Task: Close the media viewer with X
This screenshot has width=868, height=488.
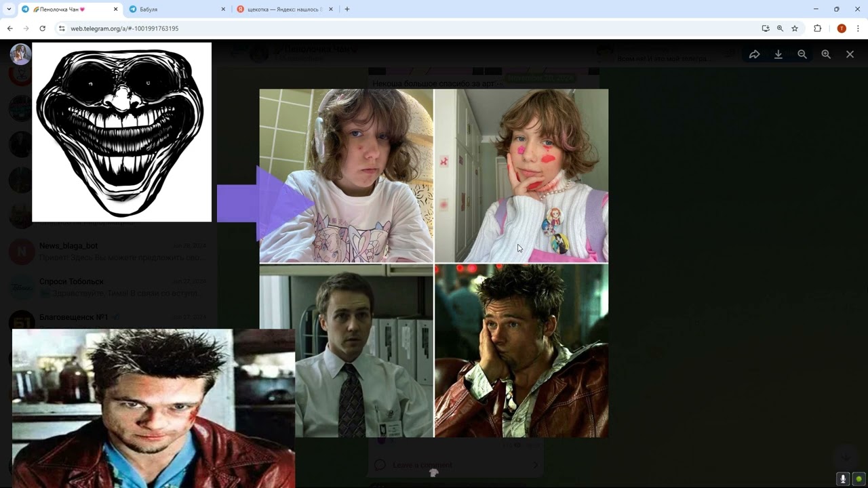Action: (x=850, y=54)
